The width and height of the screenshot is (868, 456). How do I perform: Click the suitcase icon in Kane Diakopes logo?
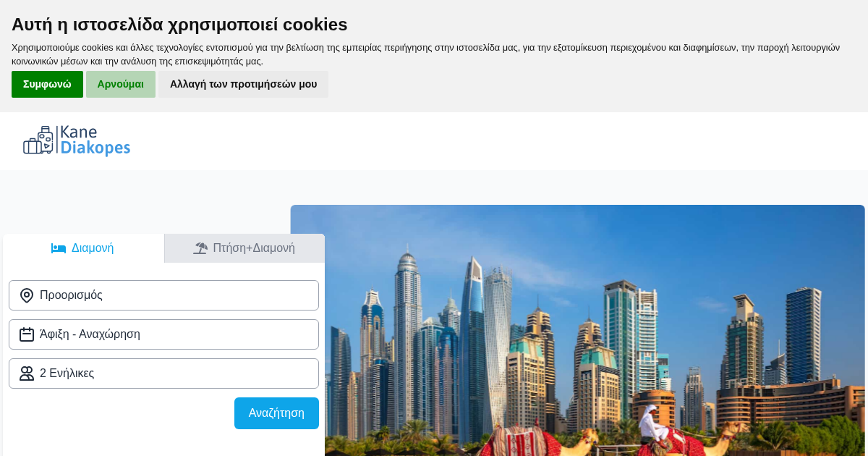point(39,140)
